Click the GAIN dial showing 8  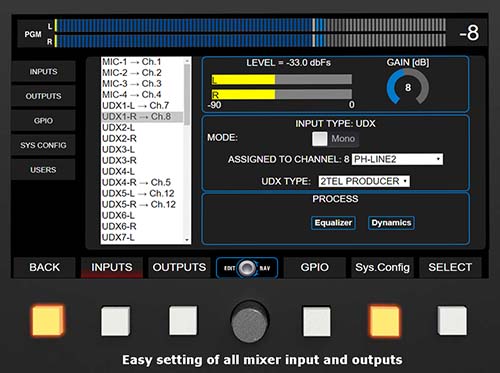tap(408, 87)
